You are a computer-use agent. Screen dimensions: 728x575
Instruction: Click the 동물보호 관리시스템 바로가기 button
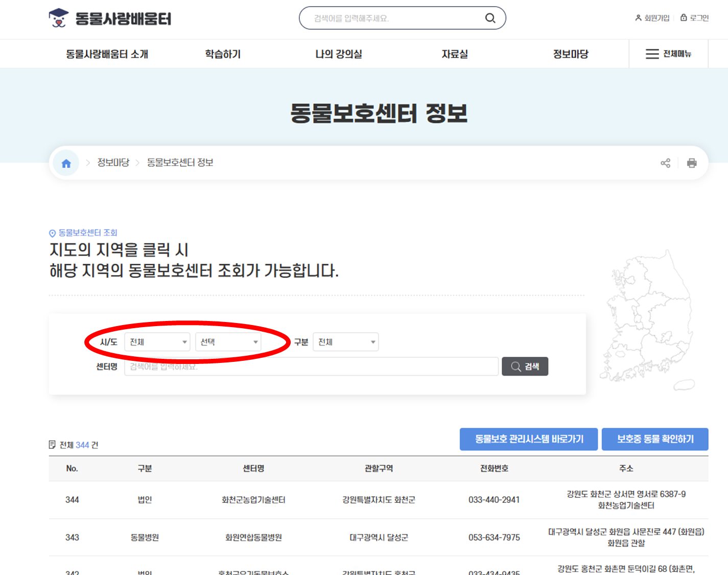(x=529, y=439)
